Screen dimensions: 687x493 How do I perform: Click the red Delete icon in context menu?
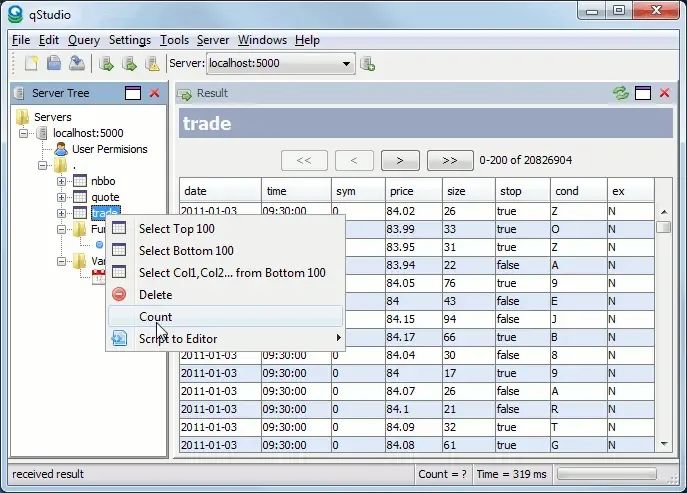click(119, 294)
